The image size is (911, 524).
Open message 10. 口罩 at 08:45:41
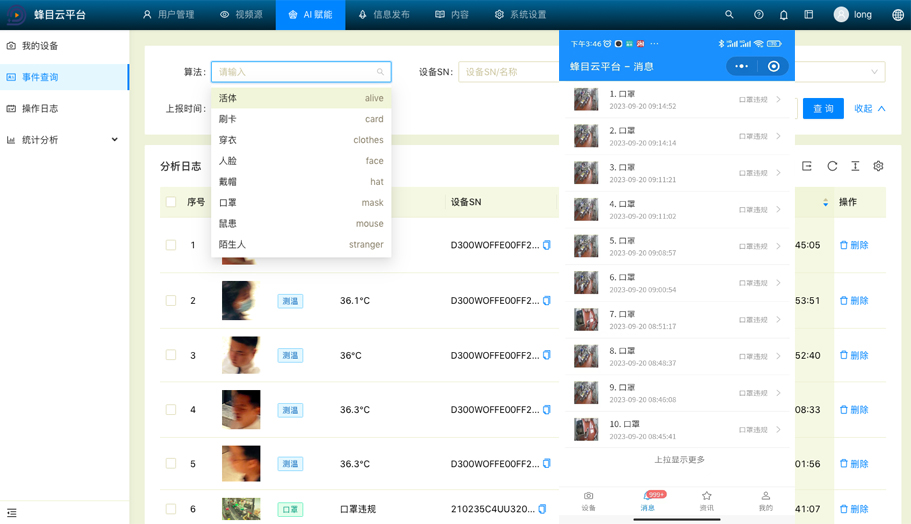click(x=677, y=430)
